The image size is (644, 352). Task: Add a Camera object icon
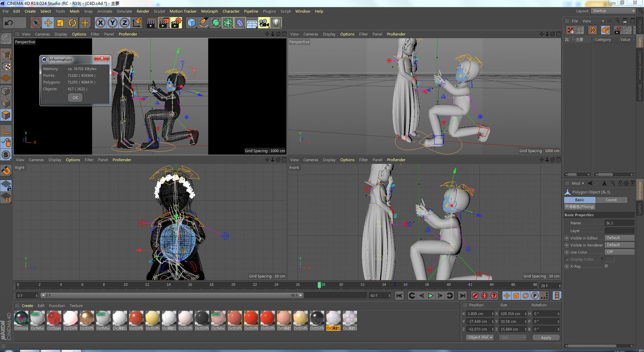pyautogui.click(x=264, y=23)
